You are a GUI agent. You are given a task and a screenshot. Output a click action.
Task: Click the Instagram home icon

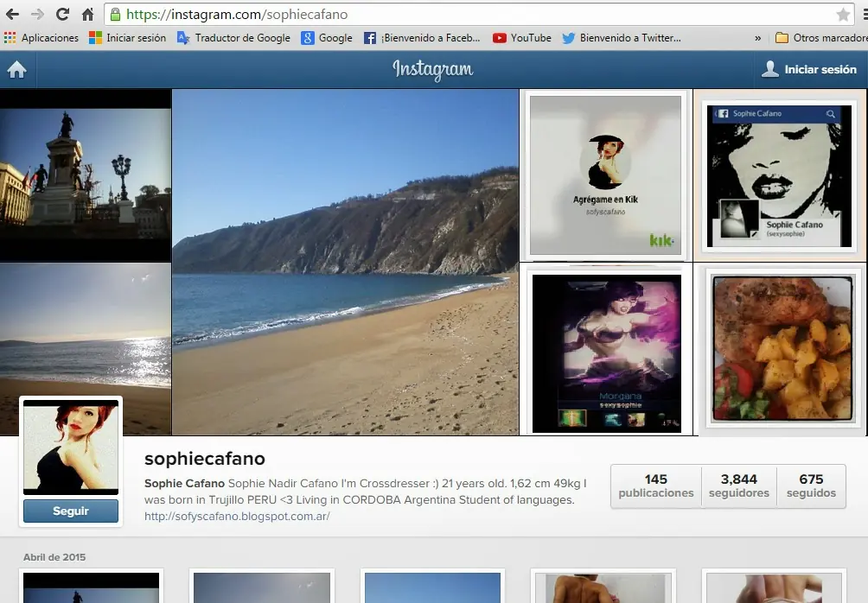pos(16,70)
